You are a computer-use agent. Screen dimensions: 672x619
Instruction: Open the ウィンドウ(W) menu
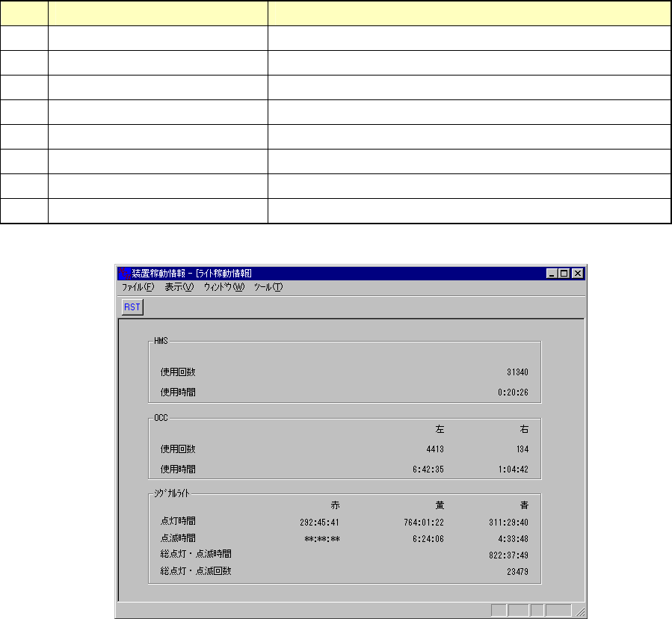[224, 287]
